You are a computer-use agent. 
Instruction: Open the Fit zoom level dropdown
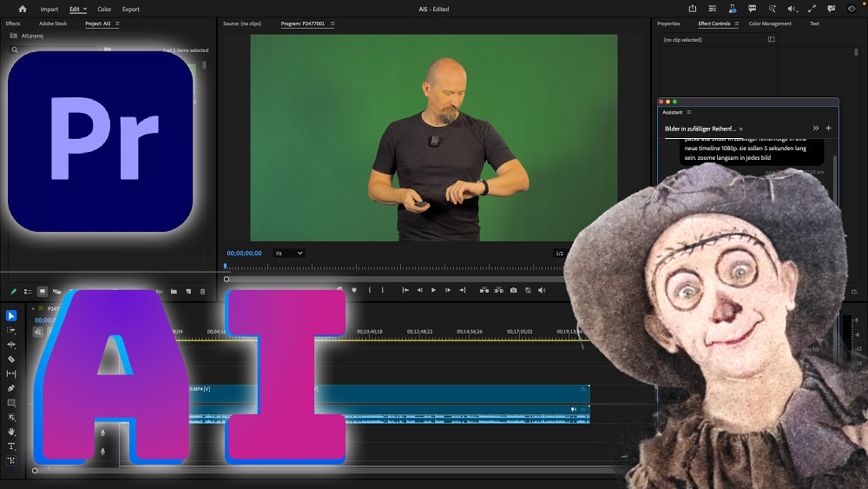[288, 253]
